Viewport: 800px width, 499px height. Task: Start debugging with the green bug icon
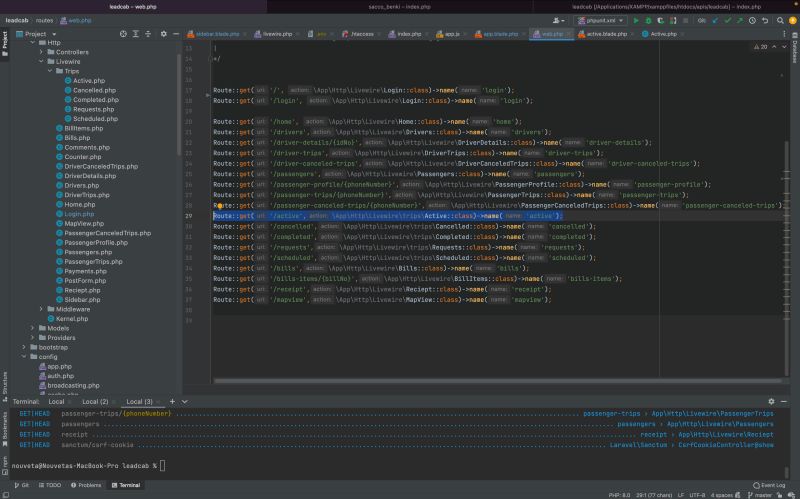pos(648,20)
